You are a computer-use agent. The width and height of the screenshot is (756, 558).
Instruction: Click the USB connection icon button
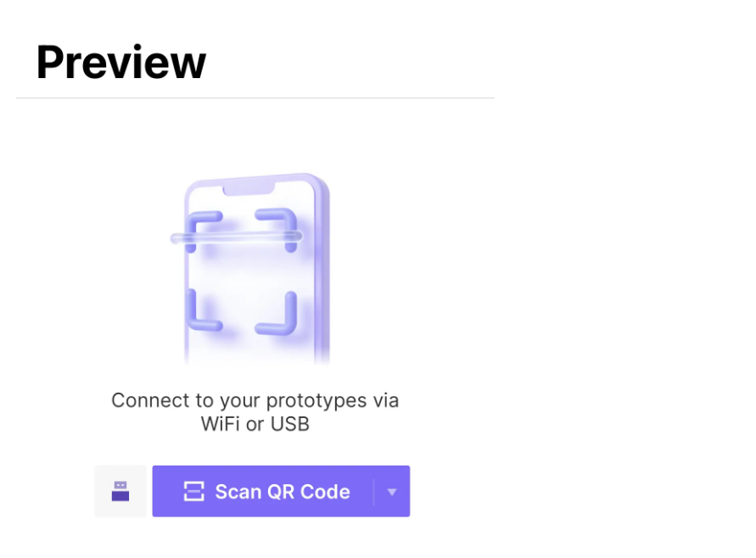click(120, 491)
